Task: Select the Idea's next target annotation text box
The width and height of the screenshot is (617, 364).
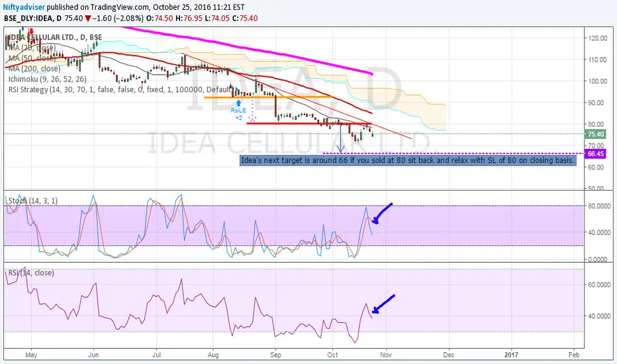Action: click(x=408, y=161)
